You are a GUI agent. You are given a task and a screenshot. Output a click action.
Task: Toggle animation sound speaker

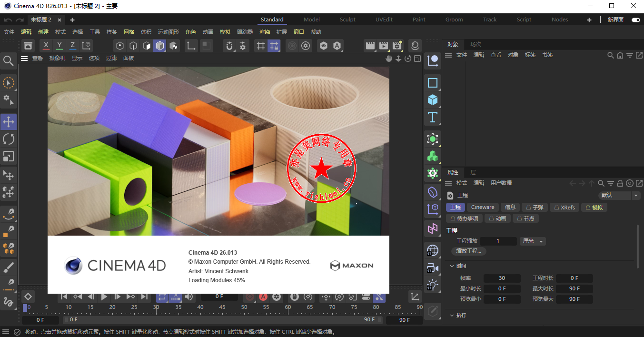189,297
